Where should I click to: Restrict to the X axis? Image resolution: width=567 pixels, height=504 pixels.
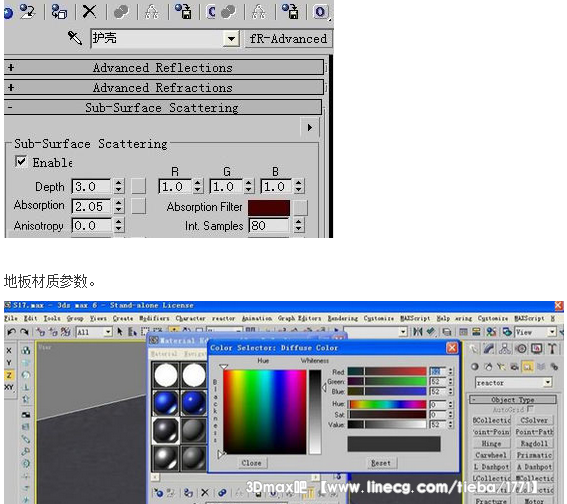(9, 351)
